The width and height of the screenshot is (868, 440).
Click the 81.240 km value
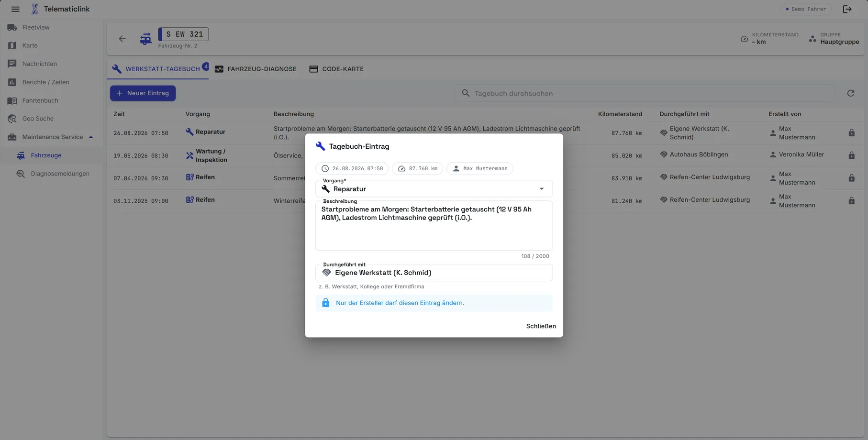point(627,201)
